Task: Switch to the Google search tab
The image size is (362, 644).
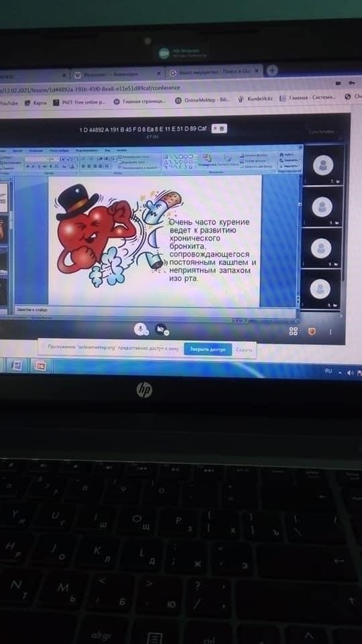Action: point(213,72)
